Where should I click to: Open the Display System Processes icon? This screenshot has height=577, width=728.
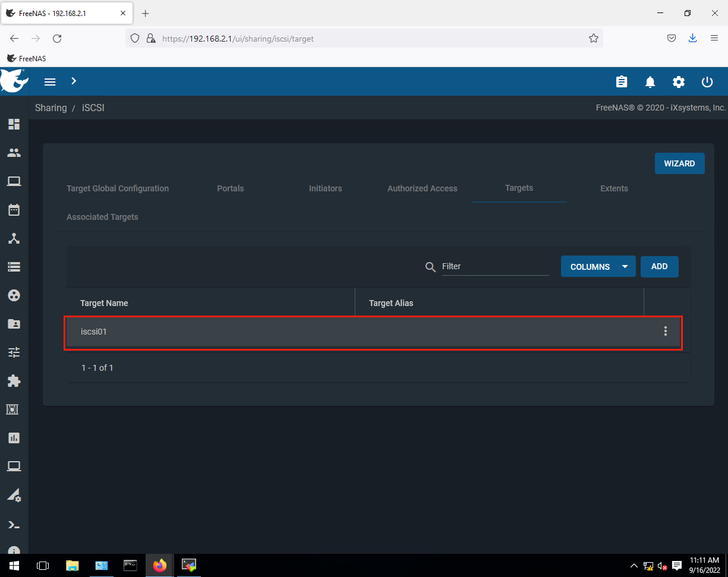[14, 495]
